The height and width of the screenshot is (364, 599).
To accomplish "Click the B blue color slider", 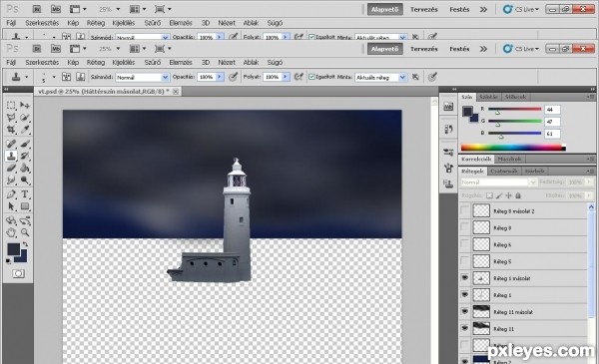I will tap(514, 134).
